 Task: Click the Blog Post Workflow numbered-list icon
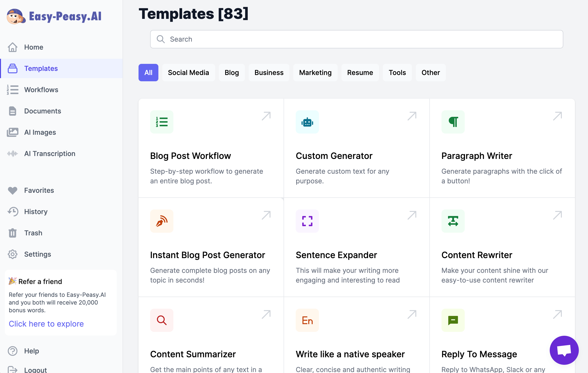coord(162,122)
